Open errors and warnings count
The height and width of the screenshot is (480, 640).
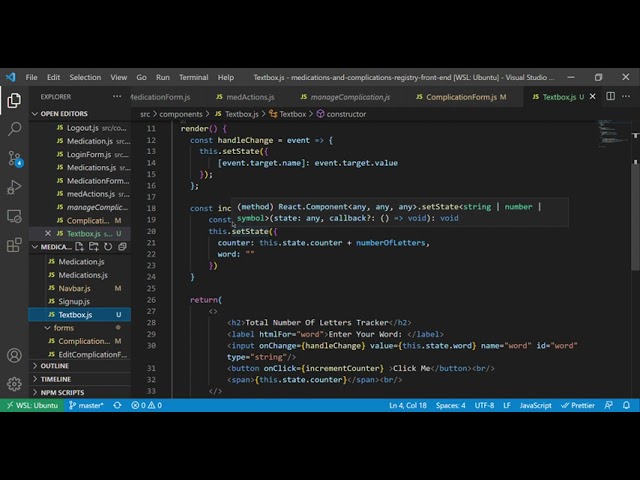147,405
